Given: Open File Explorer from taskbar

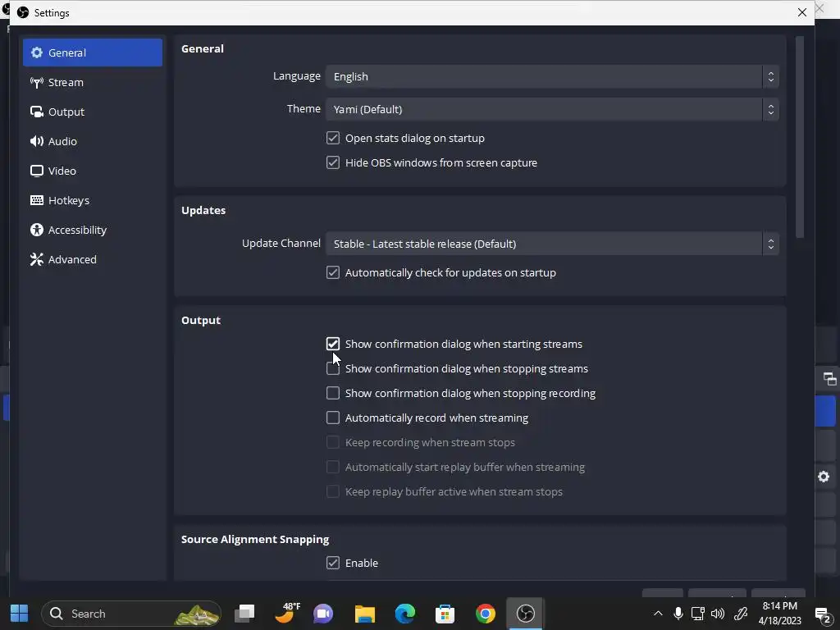Looking at the screenshot, I should point(365,614).
